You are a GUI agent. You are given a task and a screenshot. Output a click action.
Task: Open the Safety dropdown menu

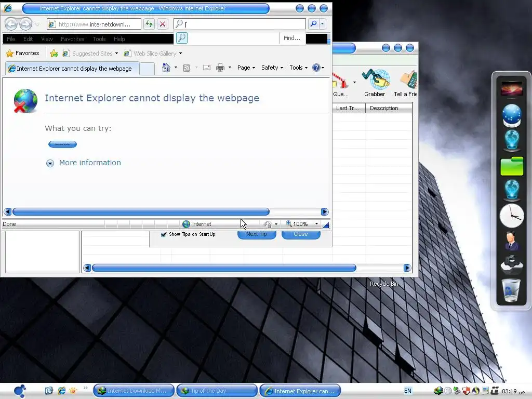[x=272, y=68]
